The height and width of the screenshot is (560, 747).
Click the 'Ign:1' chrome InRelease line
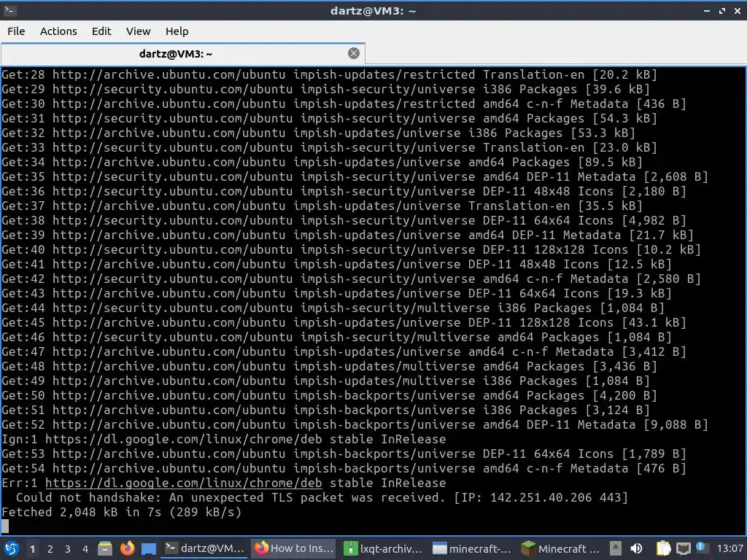[x=223, y=439]
